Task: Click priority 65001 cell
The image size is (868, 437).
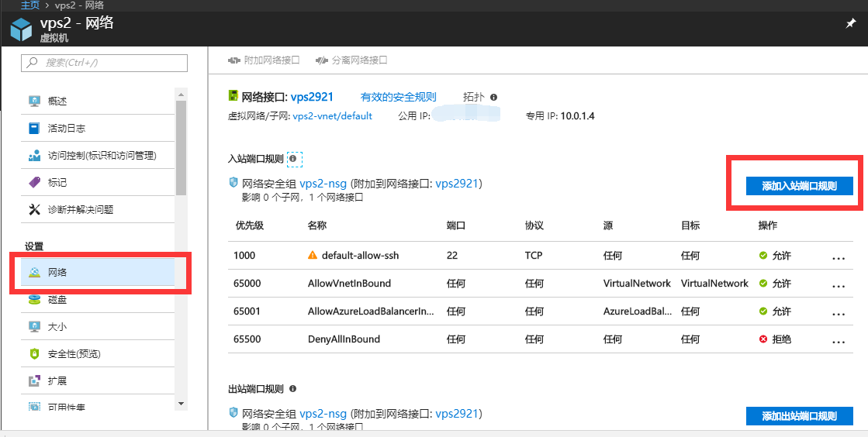Action: point(247,311)
